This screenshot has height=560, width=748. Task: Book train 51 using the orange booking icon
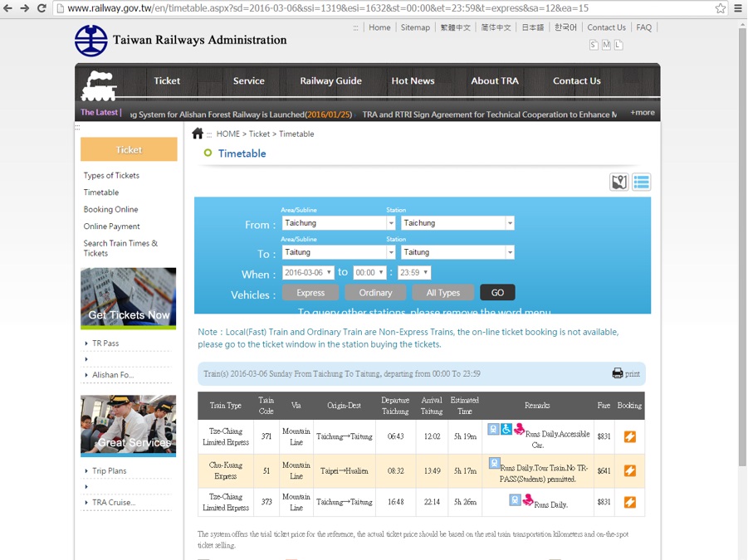629,470
